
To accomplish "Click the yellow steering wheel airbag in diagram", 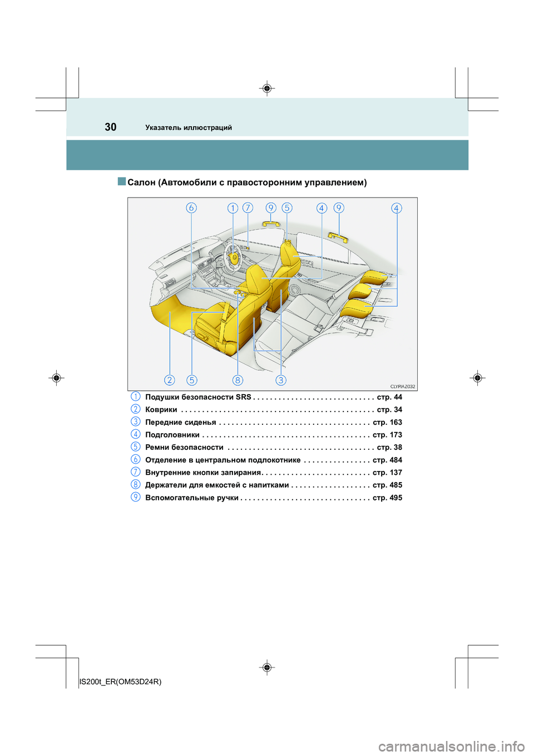I will point(234,257).
